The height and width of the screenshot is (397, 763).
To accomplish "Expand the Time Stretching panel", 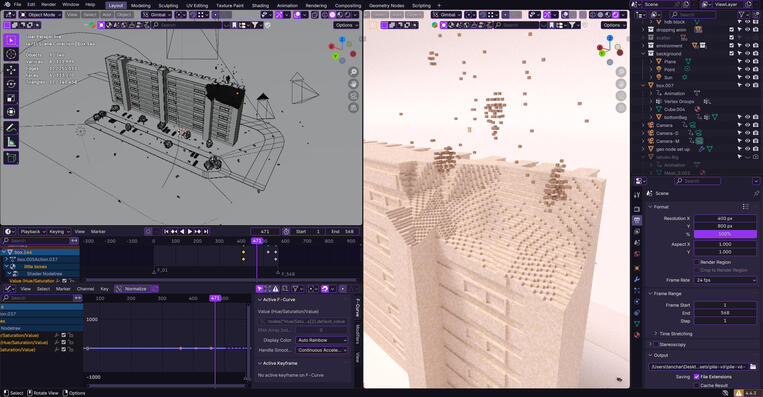I will (656, 334).
